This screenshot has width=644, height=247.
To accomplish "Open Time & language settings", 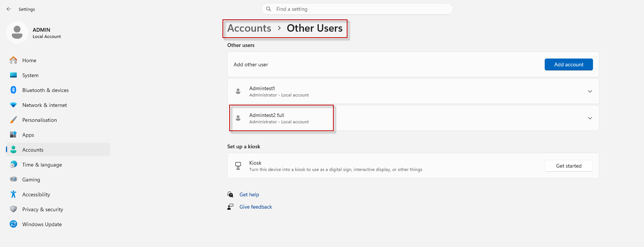I will (58, 164).
